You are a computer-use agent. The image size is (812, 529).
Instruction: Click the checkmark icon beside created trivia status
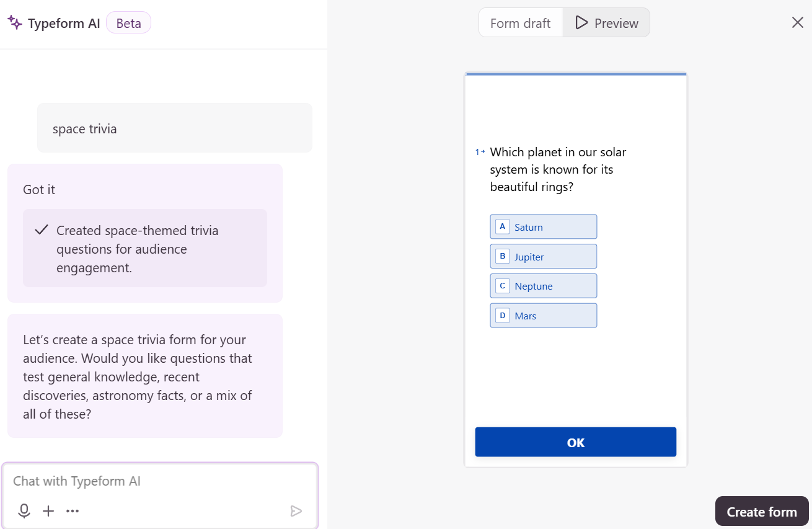coord(42,230)
